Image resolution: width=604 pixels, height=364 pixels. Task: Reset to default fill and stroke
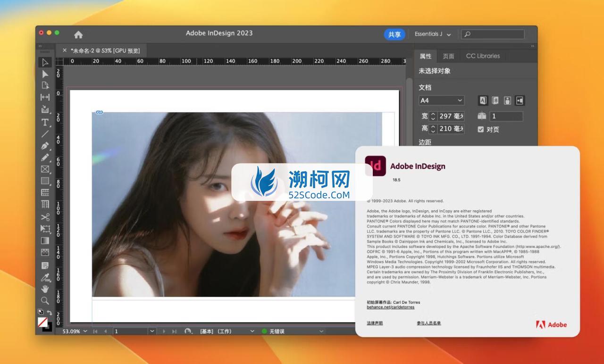point(41,312)
